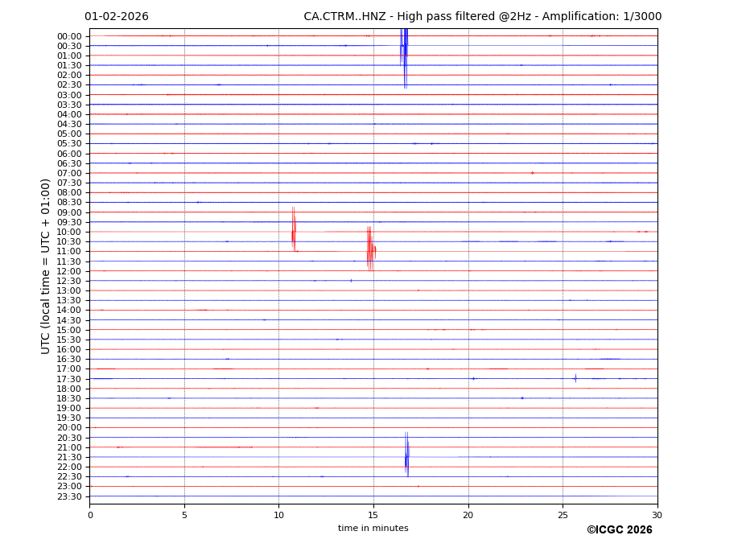Click the red seismic event near 10:00 row
This screenshot has width=746, height=560.
[x=294, y=232]
